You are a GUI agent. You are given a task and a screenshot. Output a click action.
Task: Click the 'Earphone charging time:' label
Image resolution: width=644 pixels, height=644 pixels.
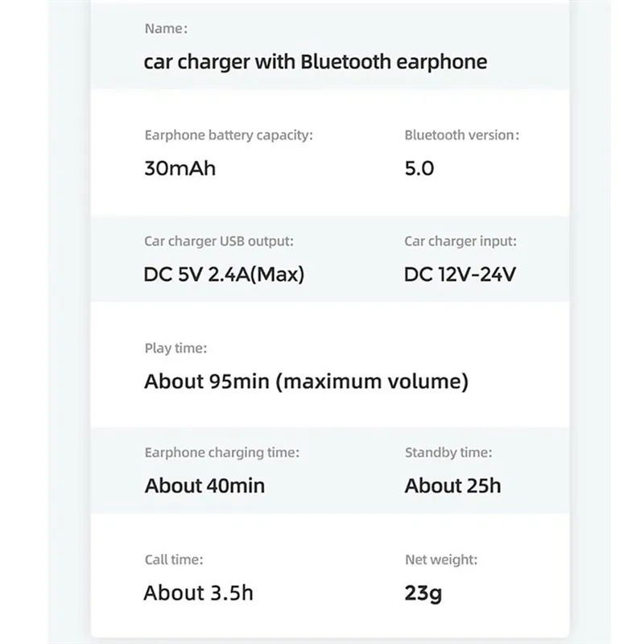click(221, 452)
